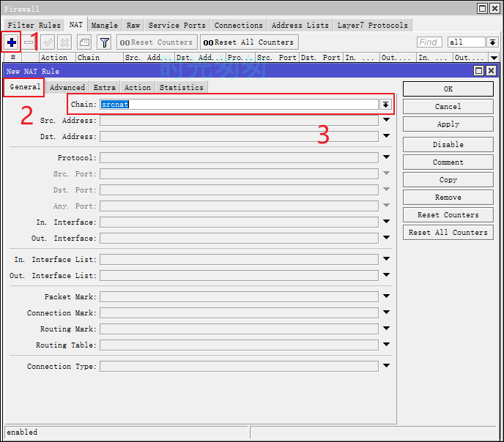The height and width of the screenshot is (442, 504).
Task: Click the Src. Port column header
Action: 277,58
